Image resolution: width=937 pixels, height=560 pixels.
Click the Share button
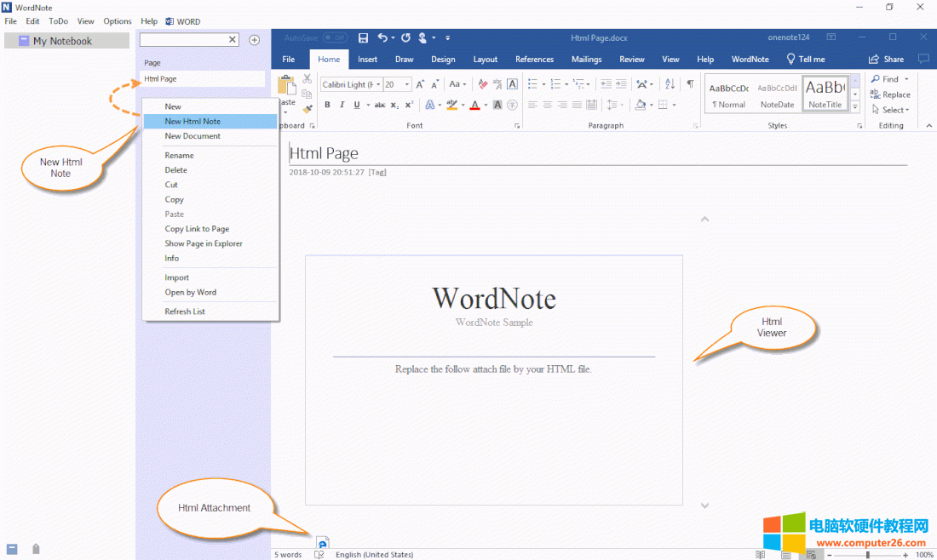coord(888,59)
